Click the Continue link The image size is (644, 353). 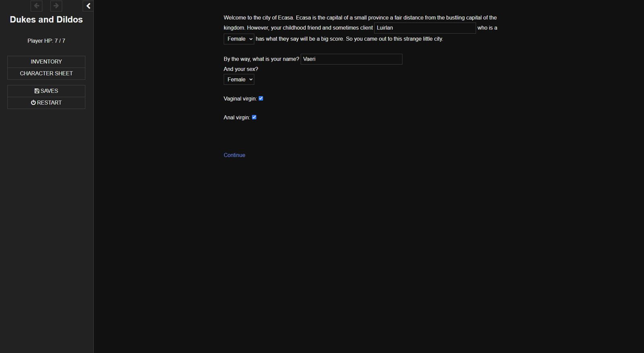click(234, 155)
